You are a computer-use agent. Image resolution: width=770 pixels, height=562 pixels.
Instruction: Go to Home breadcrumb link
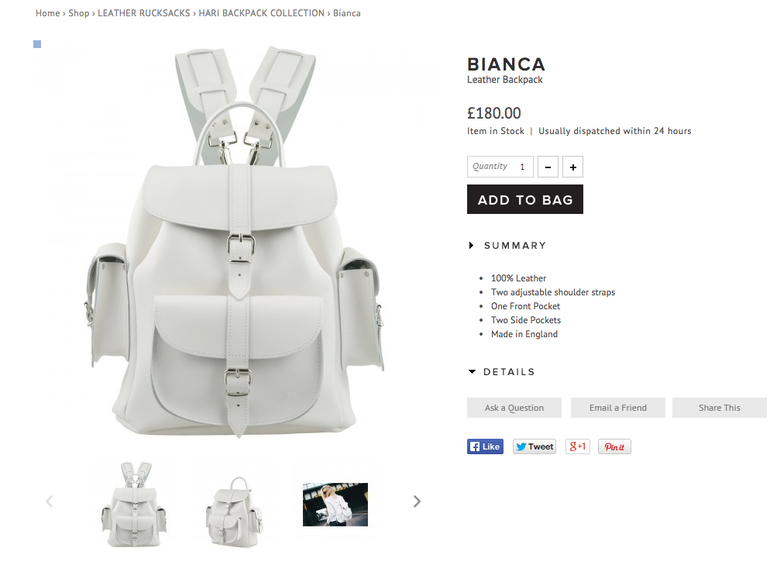pos(48,13)
